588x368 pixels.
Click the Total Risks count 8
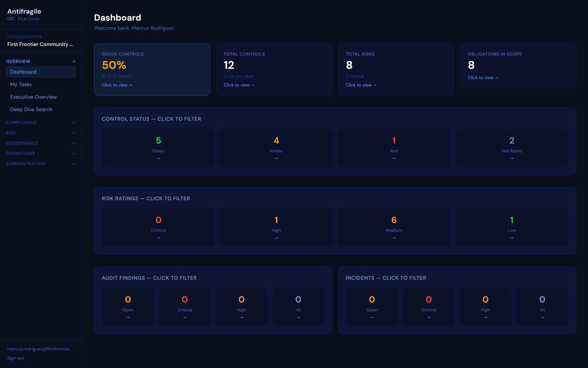(349, 65)
